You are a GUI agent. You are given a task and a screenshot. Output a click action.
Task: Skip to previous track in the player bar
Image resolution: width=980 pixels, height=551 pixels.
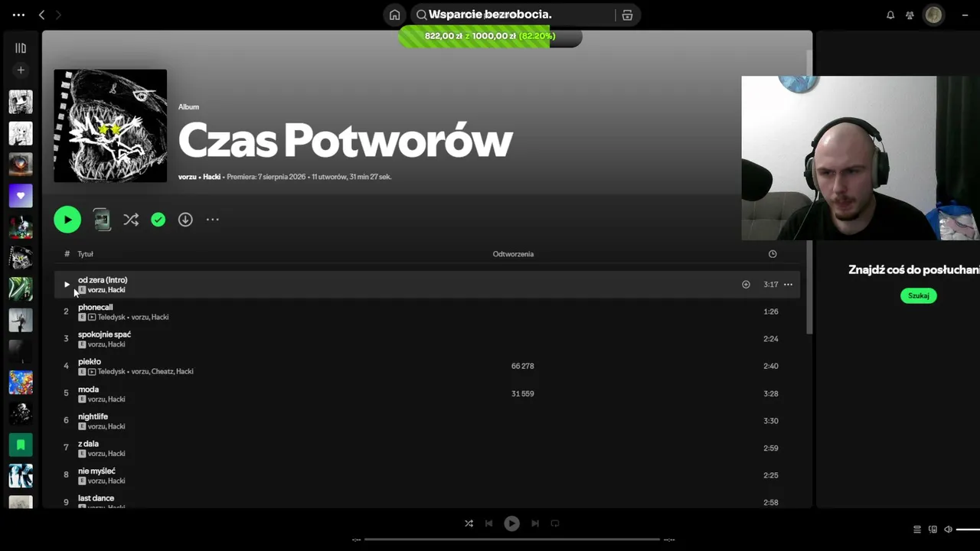point(489,523)
